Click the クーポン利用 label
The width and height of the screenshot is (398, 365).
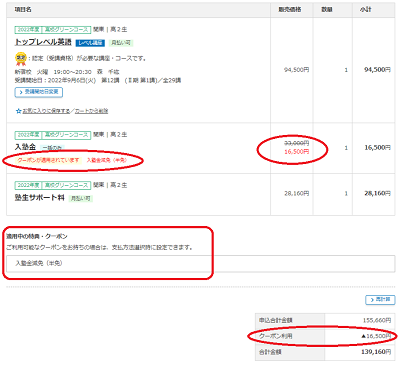[275, 336]
